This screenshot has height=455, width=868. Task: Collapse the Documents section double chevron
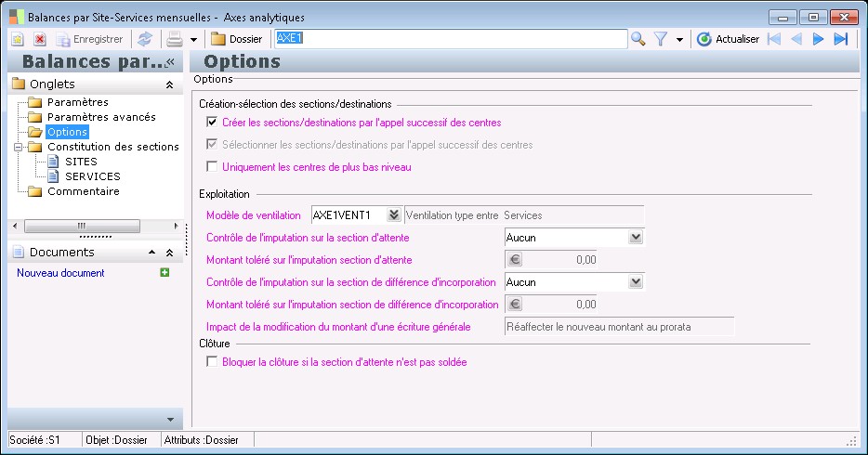pyautogui.click(x=169, y=253)
